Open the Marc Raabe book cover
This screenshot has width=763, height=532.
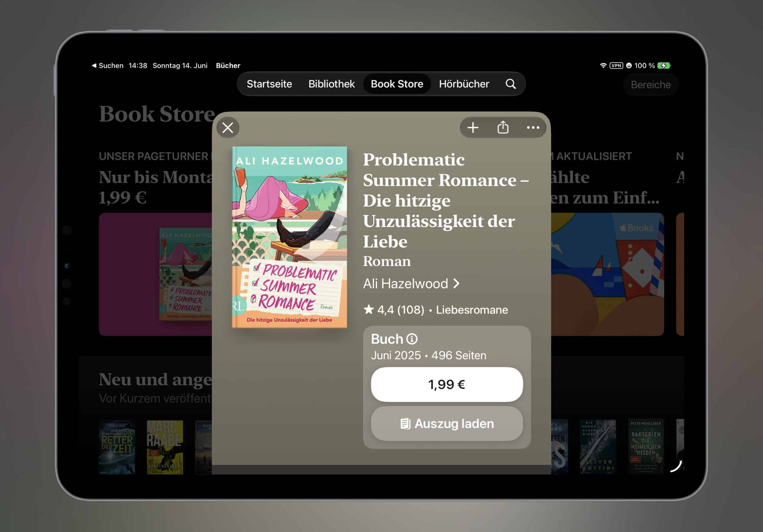[165, 447]
